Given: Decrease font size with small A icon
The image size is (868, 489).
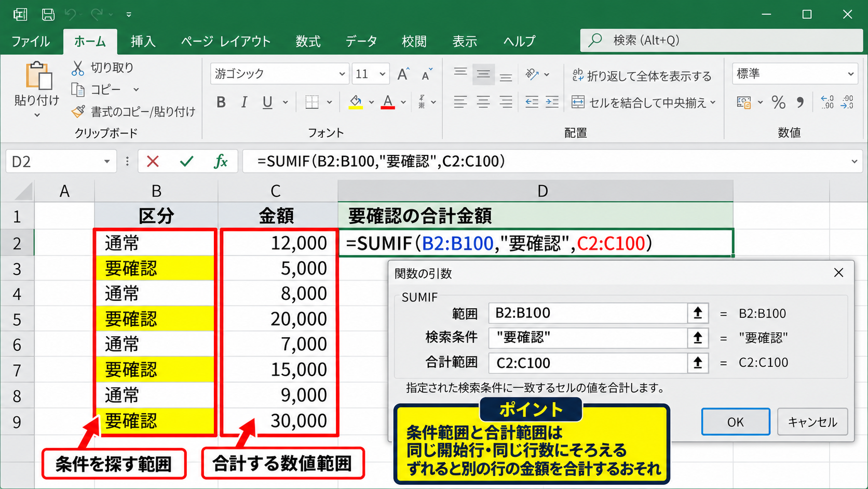Looking at the screenshot, I should pos(427,74).
